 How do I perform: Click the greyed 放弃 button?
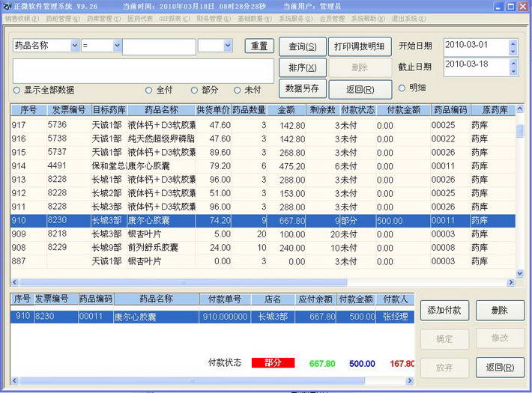pyautogui.click(x=444, y=368)
